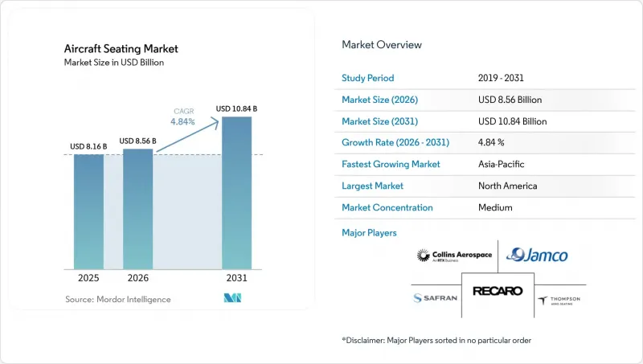Click the Thompson Aero Seating logo

point(559,301)
